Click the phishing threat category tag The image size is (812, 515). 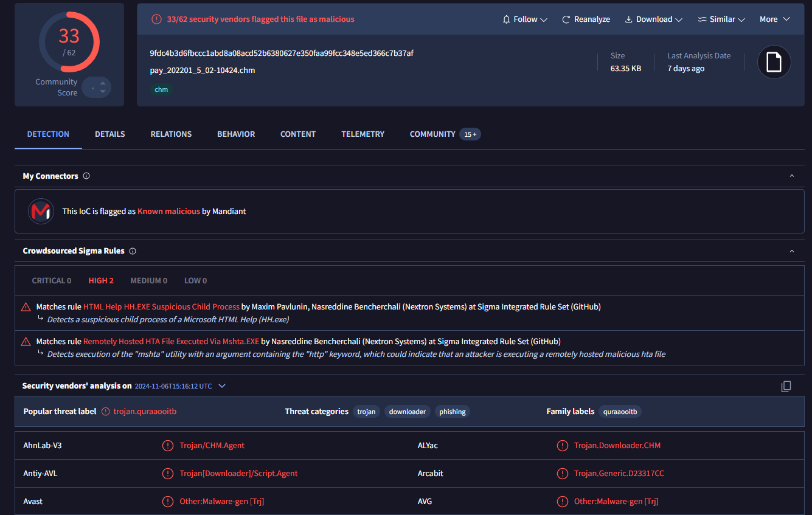(453, 412)
